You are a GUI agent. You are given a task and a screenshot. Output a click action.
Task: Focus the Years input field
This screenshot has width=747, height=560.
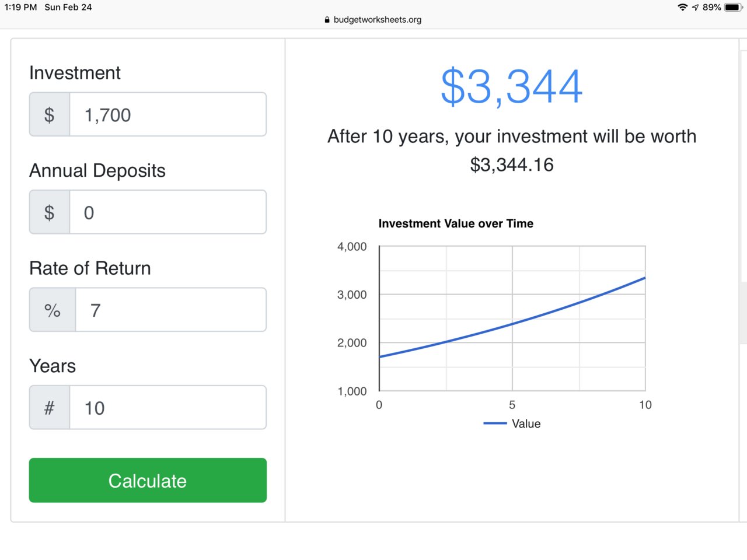tap(167, 408)
